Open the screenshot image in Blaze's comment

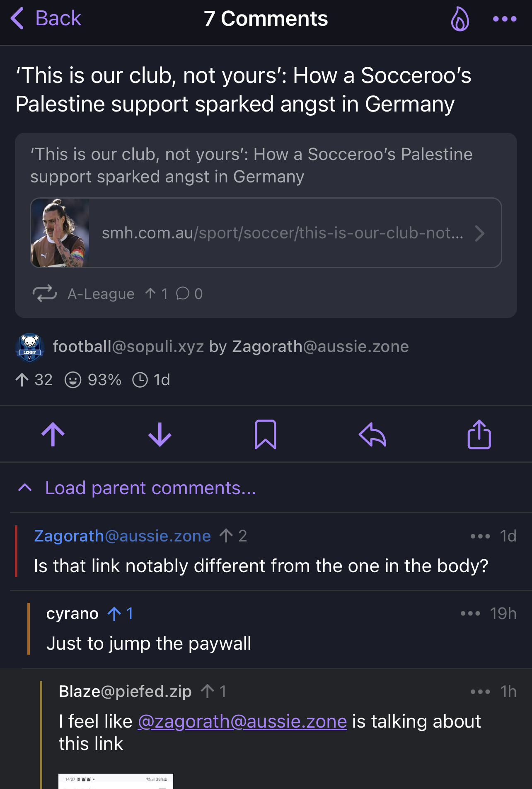point(116,781)
